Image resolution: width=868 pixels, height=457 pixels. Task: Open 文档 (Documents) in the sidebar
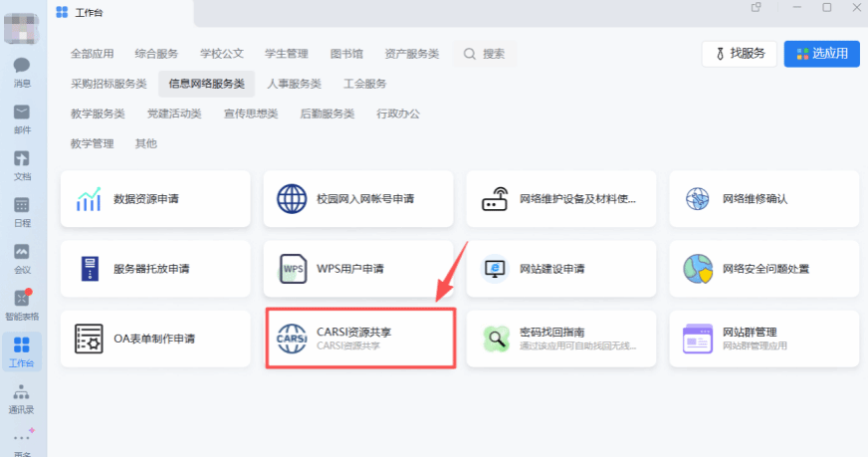point(22,164)
